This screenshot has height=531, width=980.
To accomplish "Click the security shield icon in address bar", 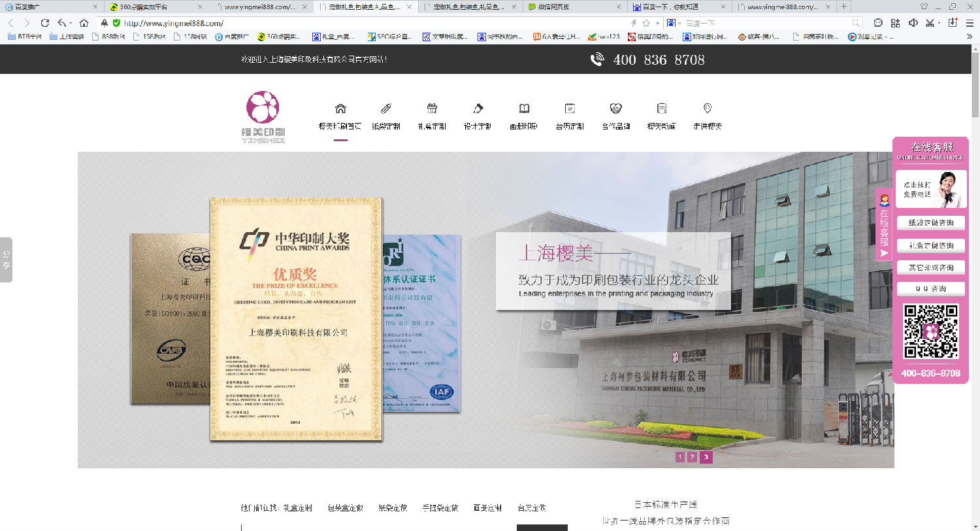I will tap(116, 23).
